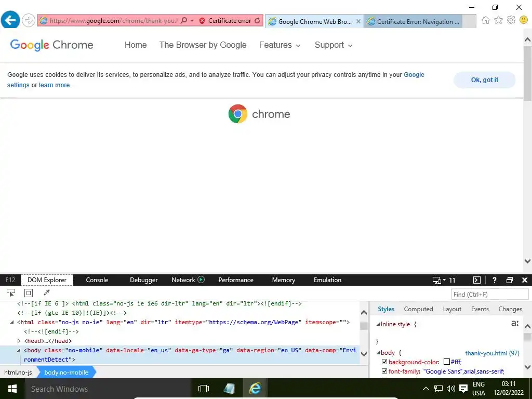This screenshot has height=399, width=532.
Task: Collapse the body style rule
Action: pos(378,353)
